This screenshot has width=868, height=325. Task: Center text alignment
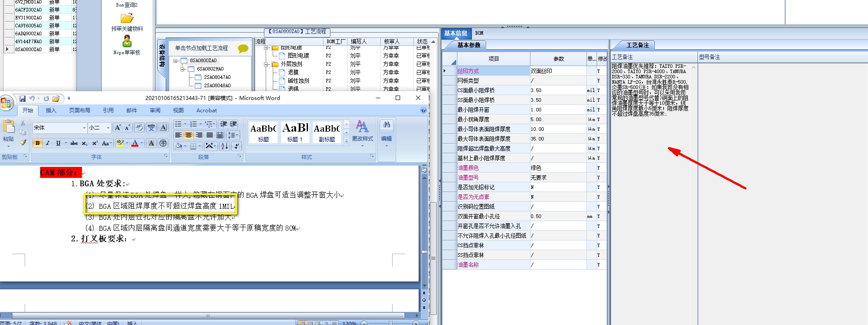click(189, 135)
